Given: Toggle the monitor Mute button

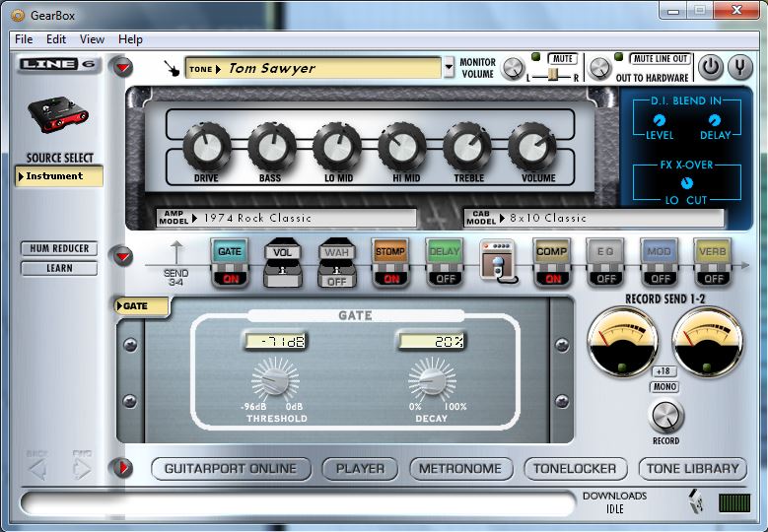Looking at the screenshot, I should (x=562, y=59).
